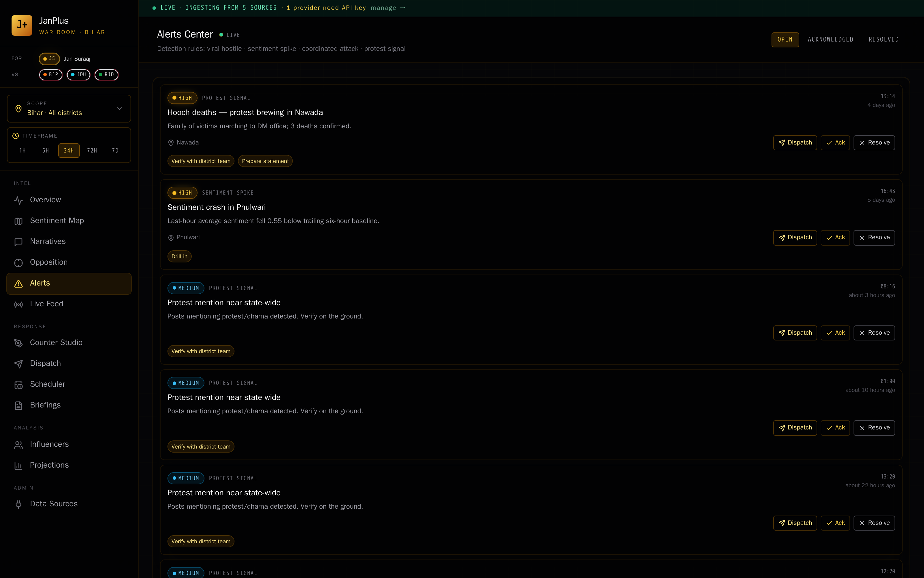Dispatch the 13:20 protest mention alert
Screen dimensions: 924x578
click(x=795, y=523)
